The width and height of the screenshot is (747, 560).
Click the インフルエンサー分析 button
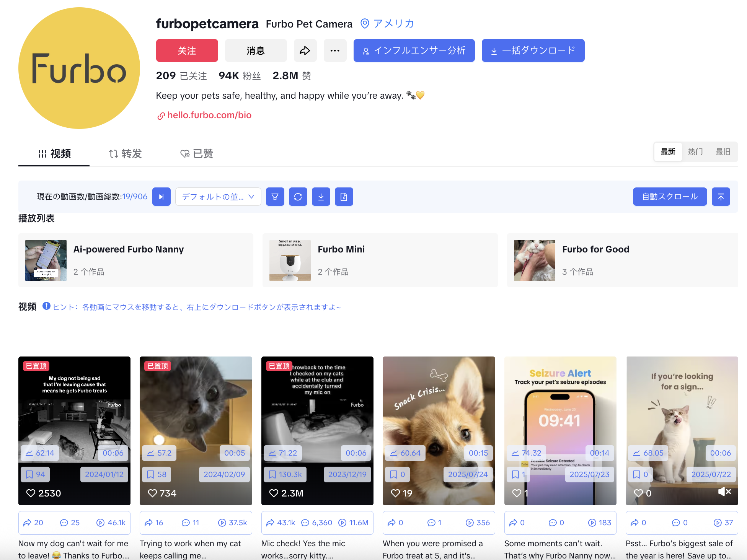(414, 50)
